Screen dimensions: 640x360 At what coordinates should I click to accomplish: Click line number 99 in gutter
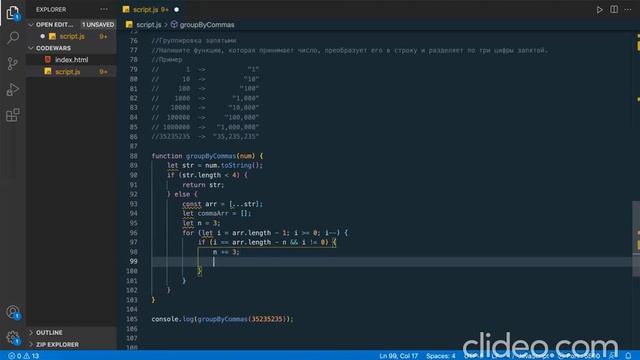coord(133,261)
